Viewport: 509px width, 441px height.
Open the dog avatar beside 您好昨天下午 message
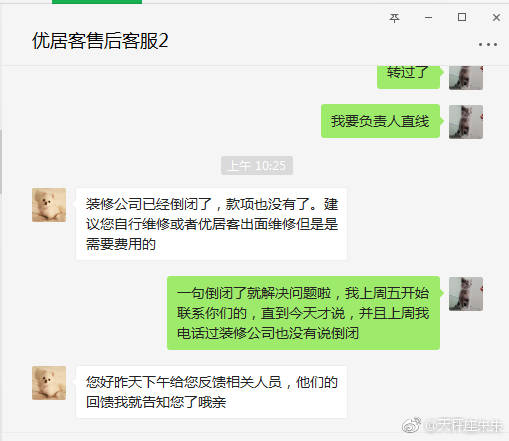pyautogui.click(x=49, y=383)
